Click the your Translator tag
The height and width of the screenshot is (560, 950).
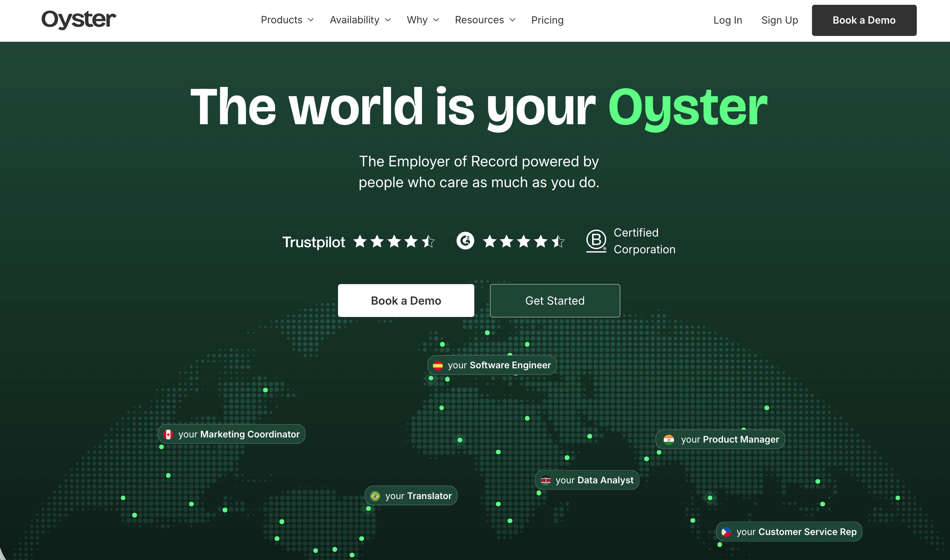pyautogui.click(x=411, y=495)
